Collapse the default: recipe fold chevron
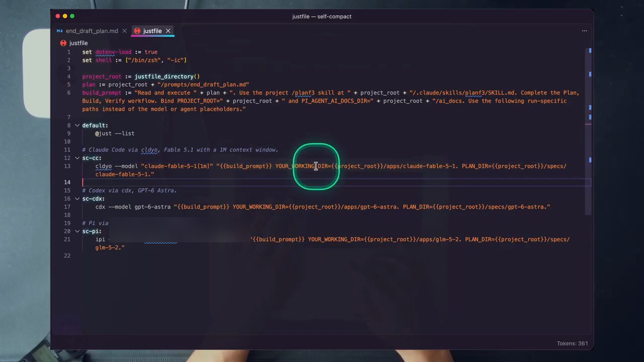 coord(77,125)
